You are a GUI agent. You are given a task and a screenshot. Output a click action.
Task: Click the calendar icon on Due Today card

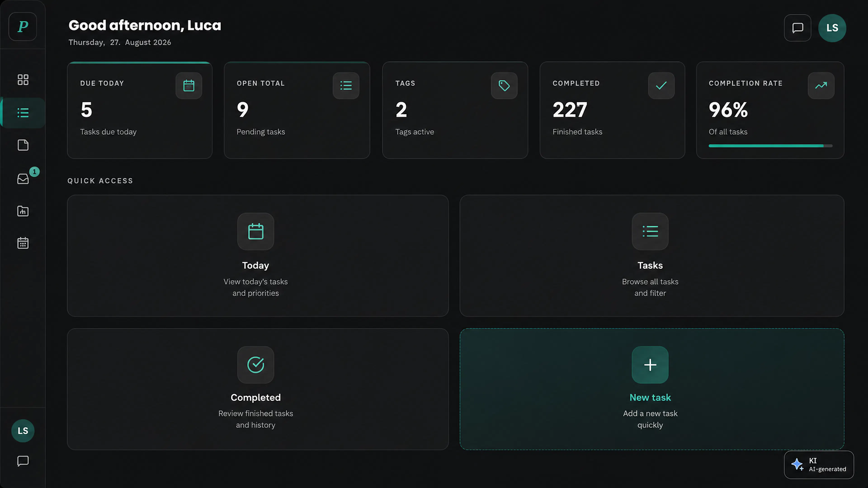pos(189,86)
